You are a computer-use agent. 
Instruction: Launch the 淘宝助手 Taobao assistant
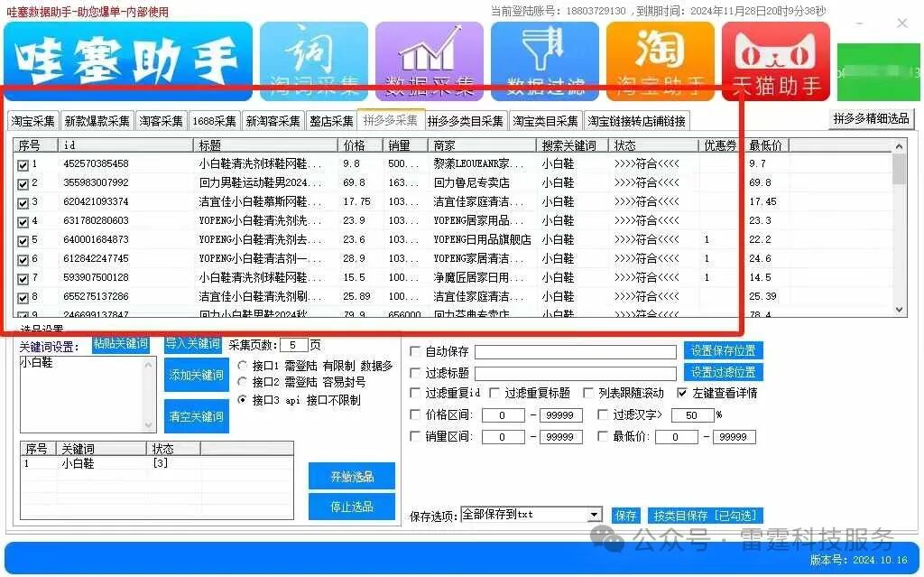click(661, 60)
